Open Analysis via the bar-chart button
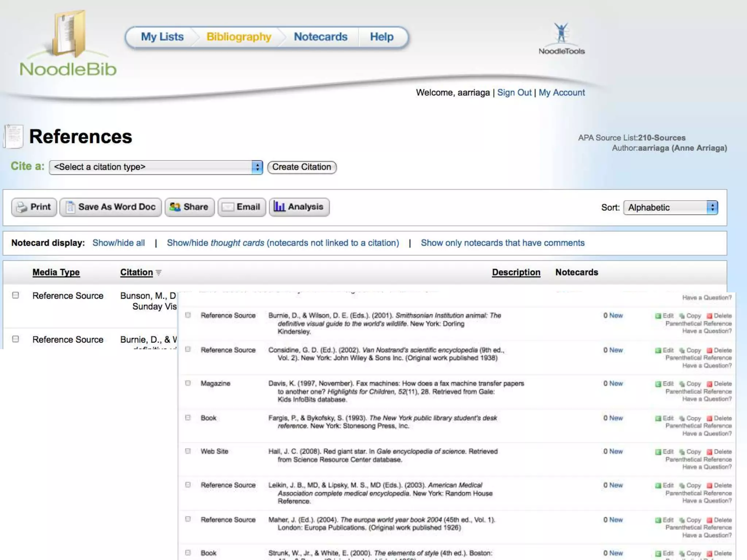Image resolution: width=747 pixels, height=560 pixels. click(299, 207)
